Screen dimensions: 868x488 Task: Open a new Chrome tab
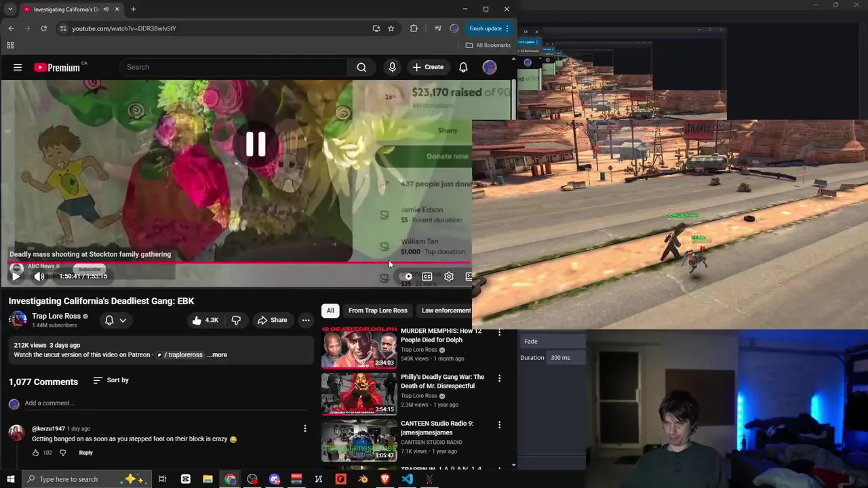134,9
